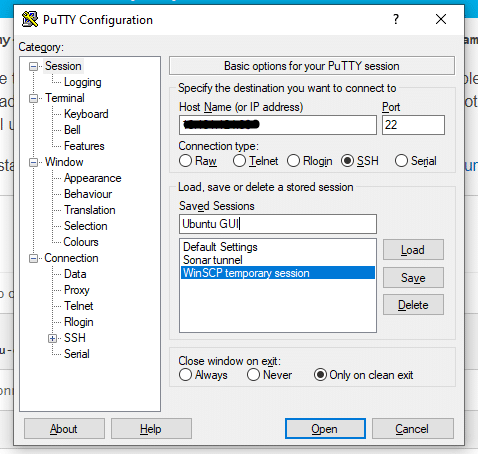The image size is (478, 454).
Task: Set close window on exit to Always
Action: click(203, 375)
